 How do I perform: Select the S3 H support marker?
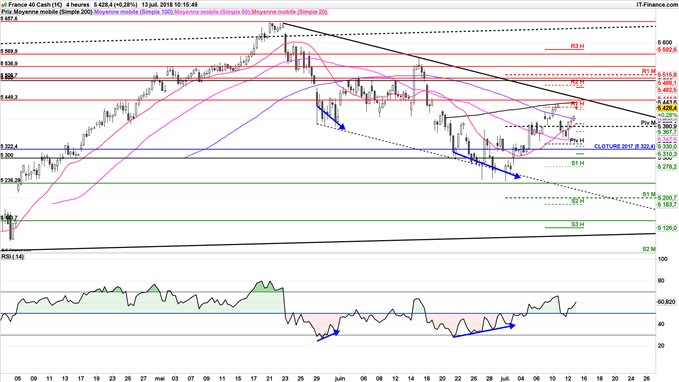coord(577,224)
